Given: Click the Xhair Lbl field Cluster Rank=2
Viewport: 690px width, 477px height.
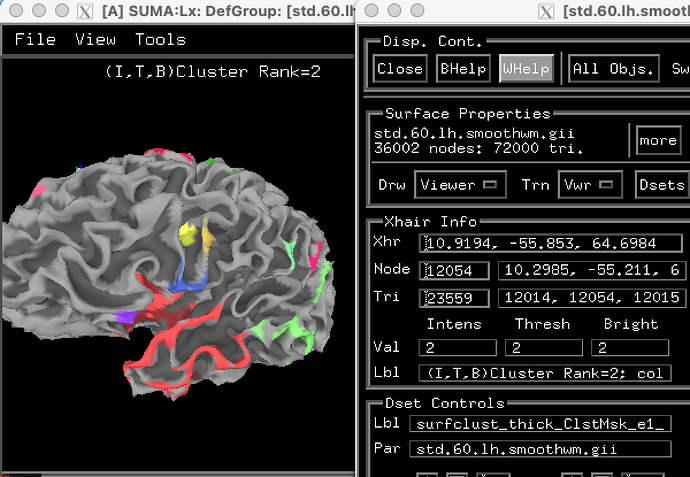Looking at the screenshot, I should (x=545, y=373).
